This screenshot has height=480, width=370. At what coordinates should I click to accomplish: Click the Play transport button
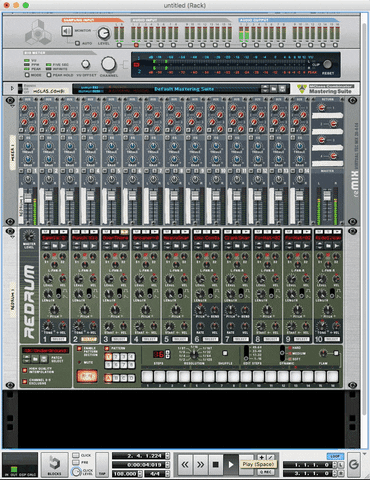(231, 464)
